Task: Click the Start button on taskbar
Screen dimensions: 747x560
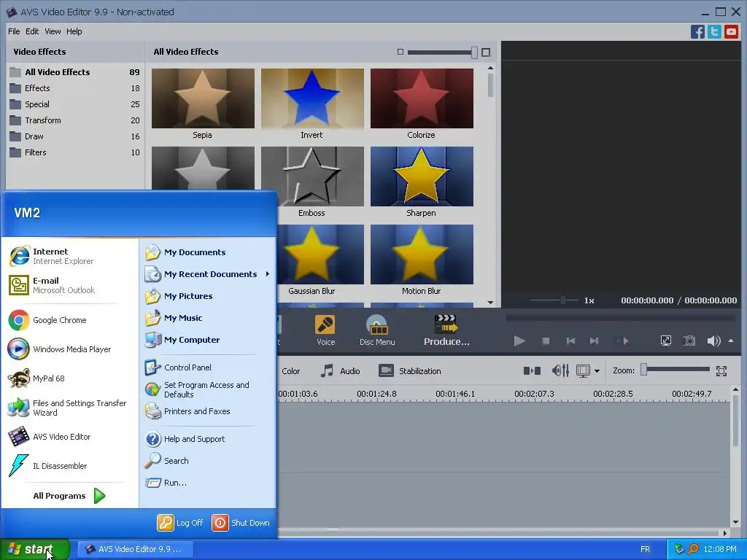Action: pos(35,549)
